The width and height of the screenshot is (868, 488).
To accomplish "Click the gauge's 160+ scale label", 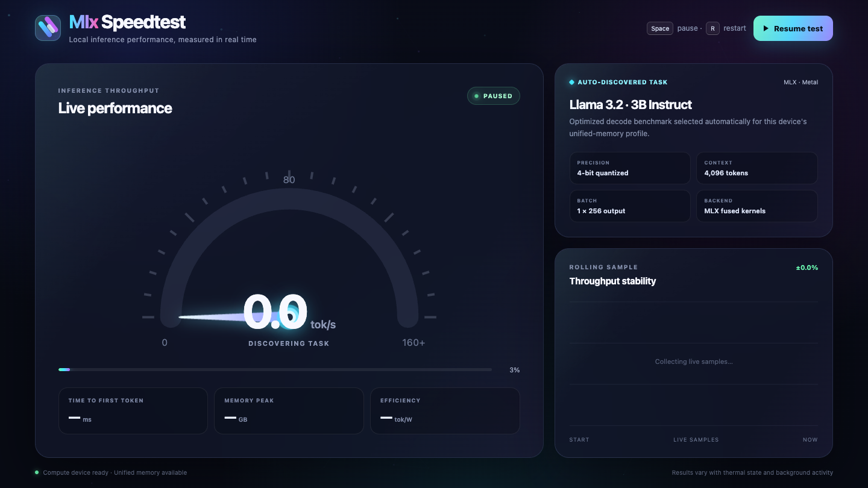I will click(x=414, y=343).
